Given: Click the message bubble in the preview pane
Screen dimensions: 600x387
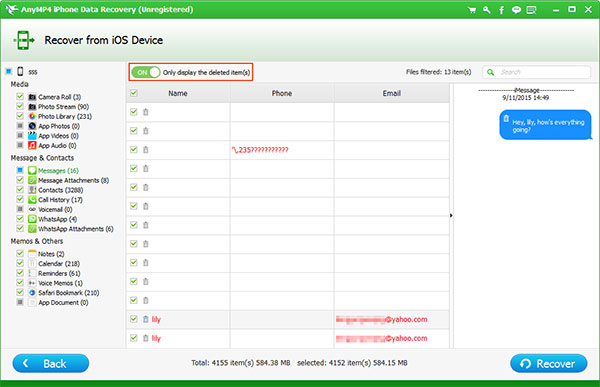Looking at the screenshot, I should tap(545, 125).
